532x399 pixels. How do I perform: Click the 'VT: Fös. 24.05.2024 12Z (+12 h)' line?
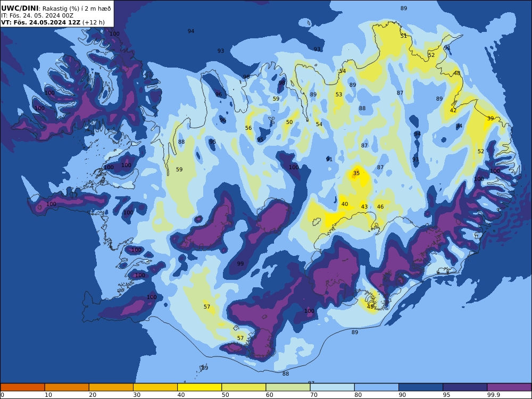pyautogui.click(x=53, y=22)
